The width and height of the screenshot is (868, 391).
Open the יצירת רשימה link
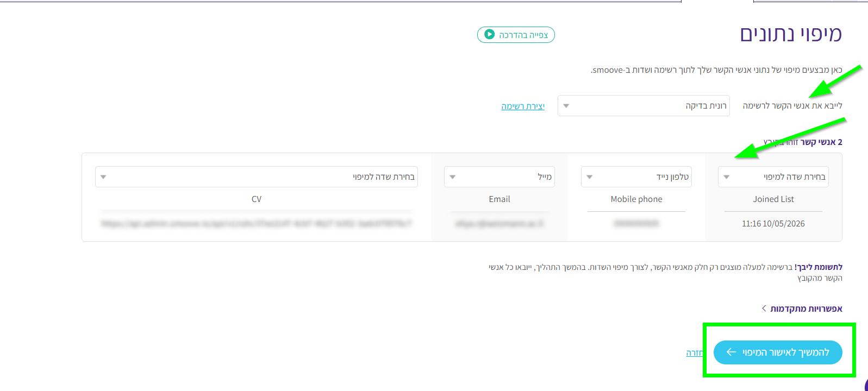pyautogui.click(x=523, y=106)
